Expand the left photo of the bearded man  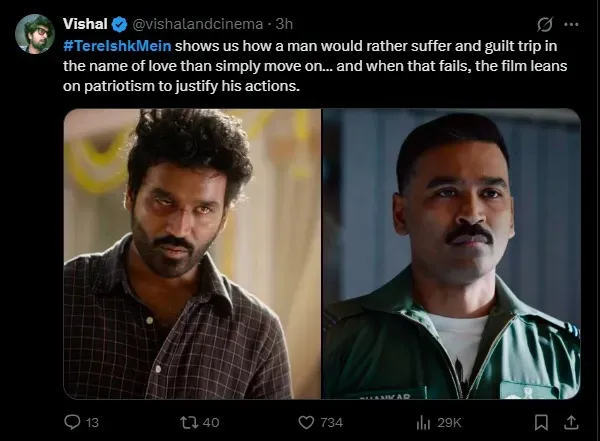(x=192, y=253)
